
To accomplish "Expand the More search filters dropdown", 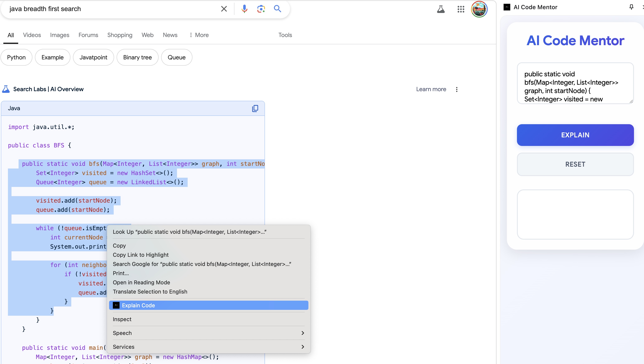I will tap(199, 35).
